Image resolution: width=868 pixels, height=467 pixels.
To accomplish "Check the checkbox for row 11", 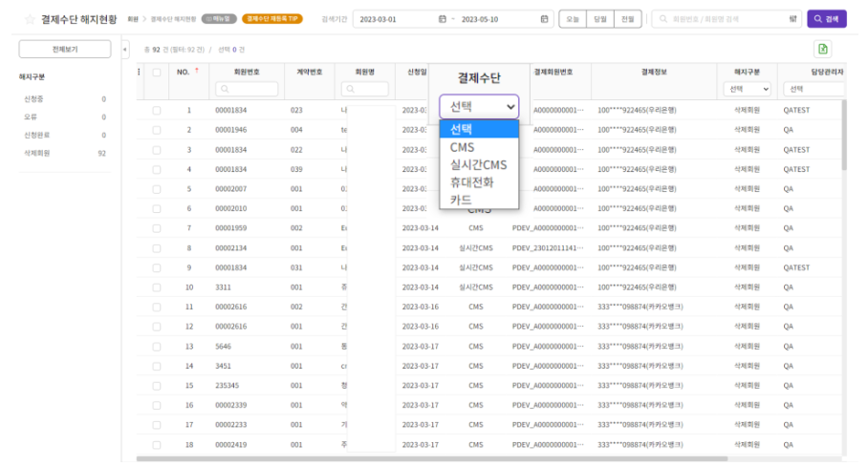I will click(157, 307).
